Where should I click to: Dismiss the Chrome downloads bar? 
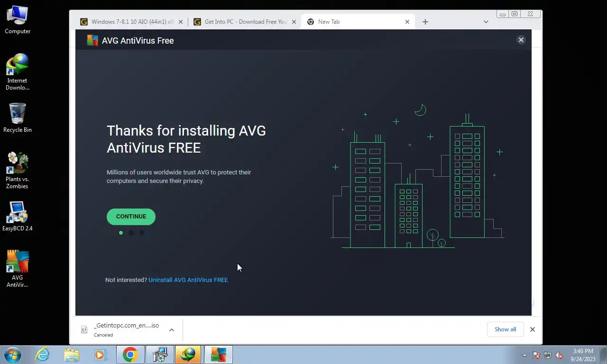coord(533,329)
